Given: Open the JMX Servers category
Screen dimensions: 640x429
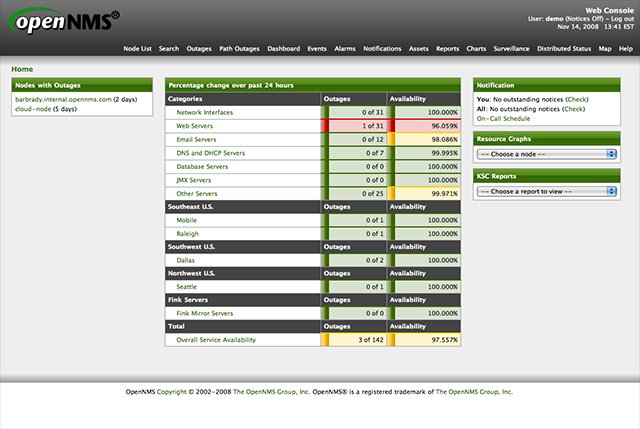Looking at the screenshot, I should (193, 180).
